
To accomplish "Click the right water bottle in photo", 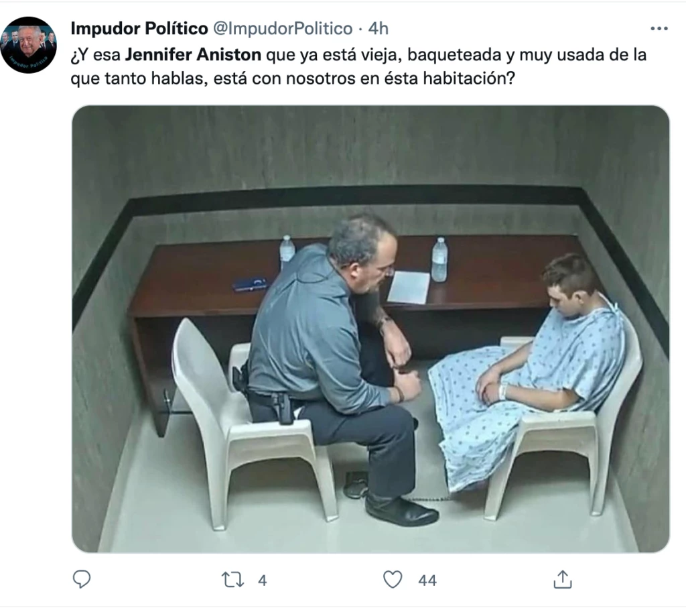I will point(439,259).
